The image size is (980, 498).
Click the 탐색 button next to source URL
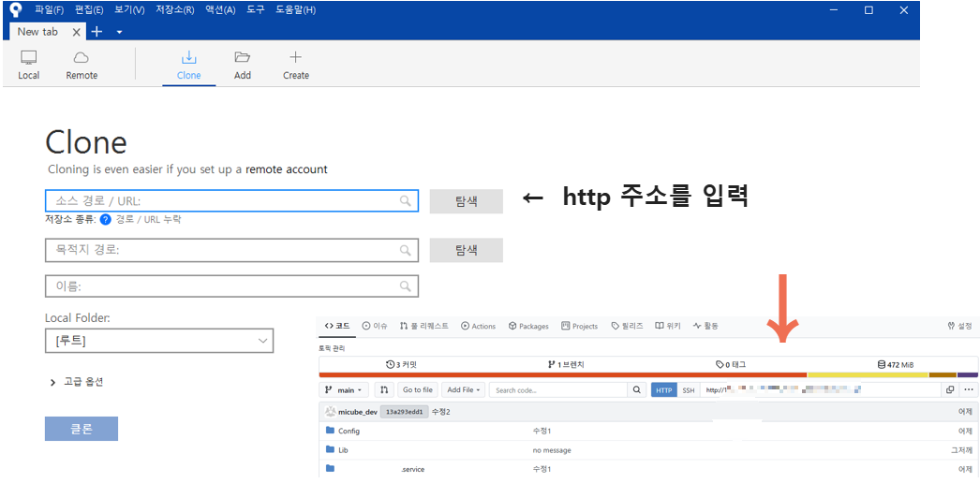(x=467, y=201)
